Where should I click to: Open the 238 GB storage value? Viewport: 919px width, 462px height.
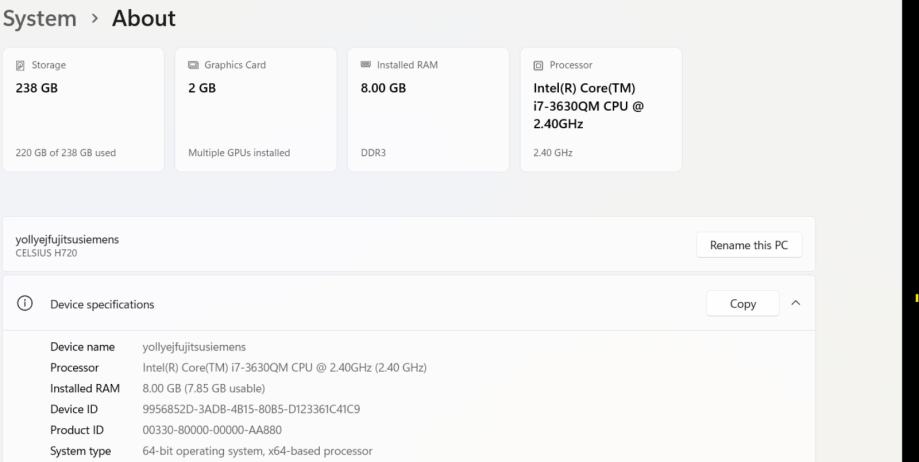click(37, 88)
